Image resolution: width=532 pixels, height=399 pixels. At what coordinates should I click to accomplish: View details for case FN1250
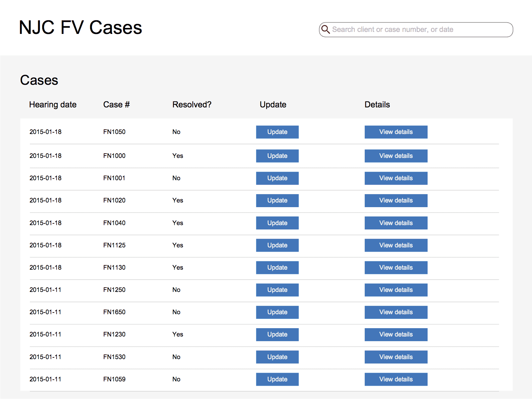pos(396,290)
